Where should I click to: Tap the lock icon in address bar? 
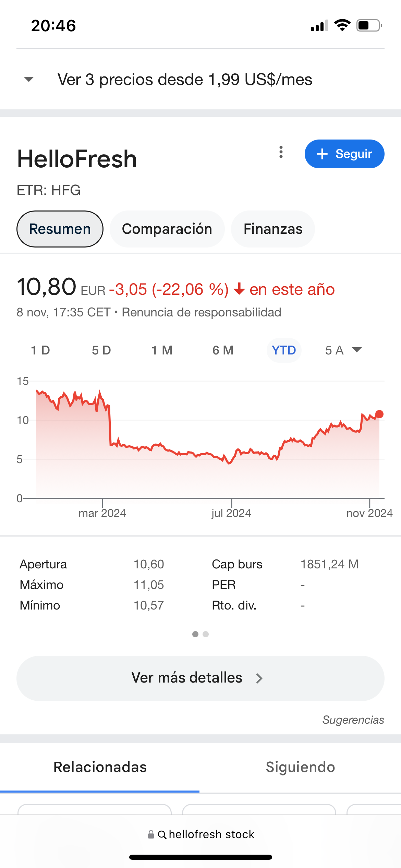(151, 834)
